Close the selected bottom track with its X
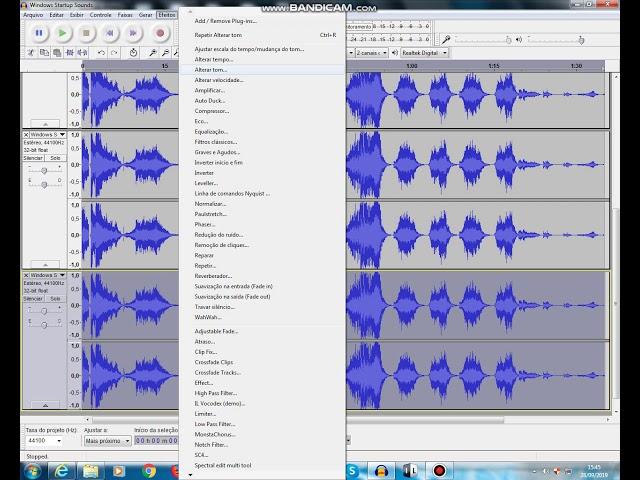 (x=26, y=276)
